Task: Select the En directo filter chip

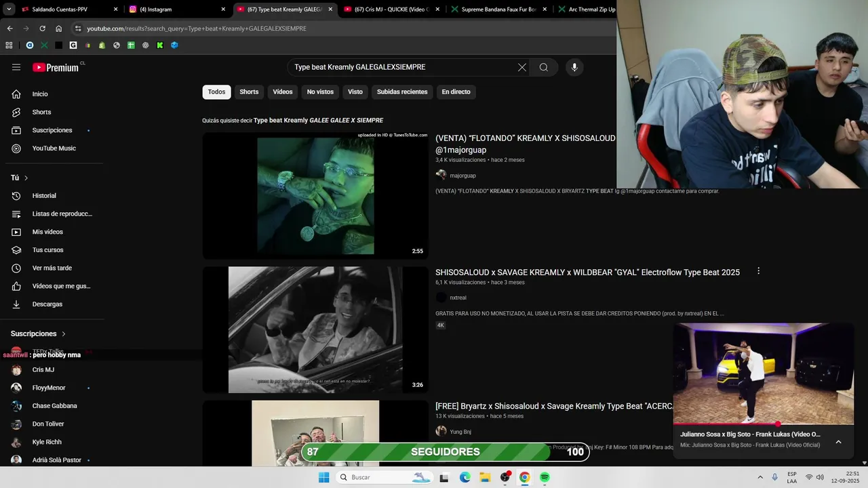Action: [456, 92]
